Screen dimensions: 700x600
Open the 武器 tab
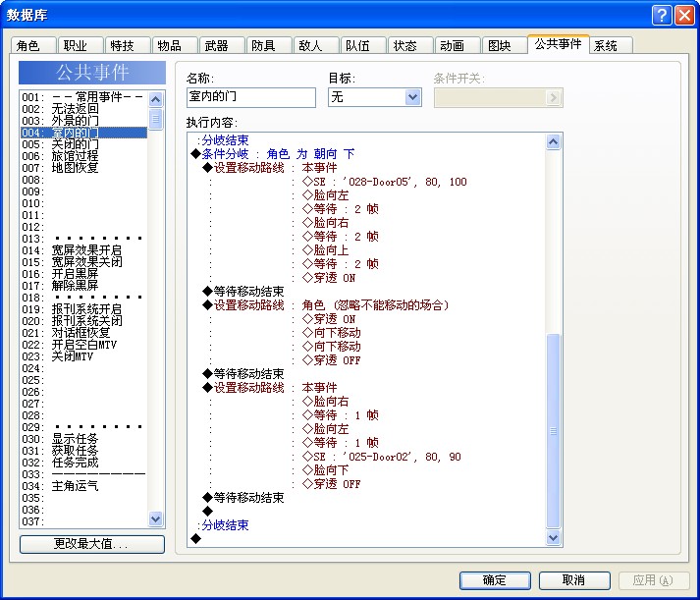222,45
